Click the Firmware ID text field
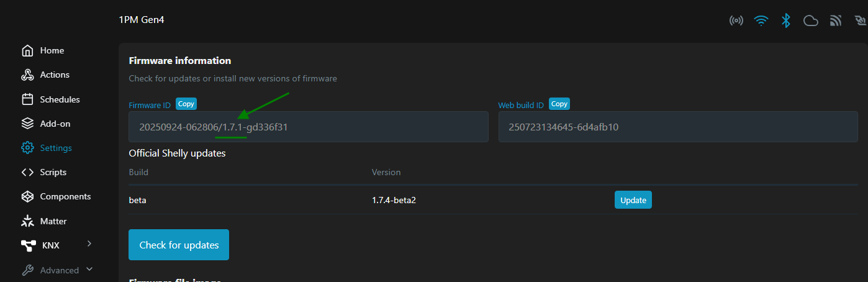 coord(308,127)
